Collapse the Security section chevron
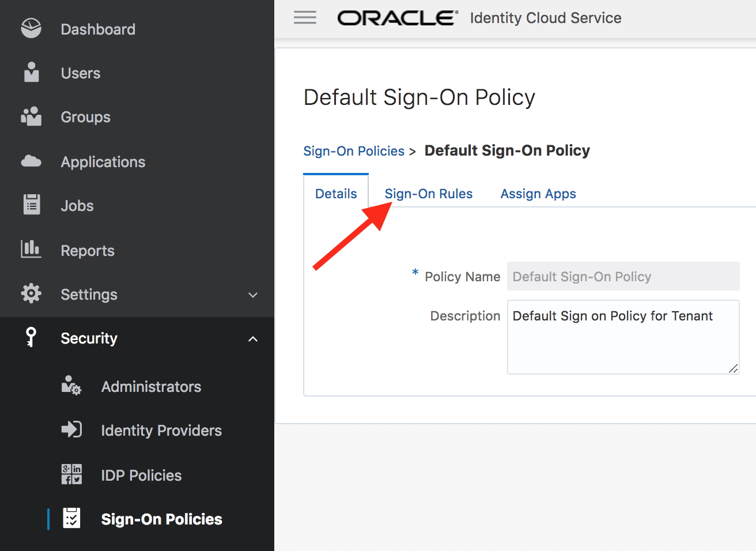The image size is (756, 551). [x=252, y=339]
